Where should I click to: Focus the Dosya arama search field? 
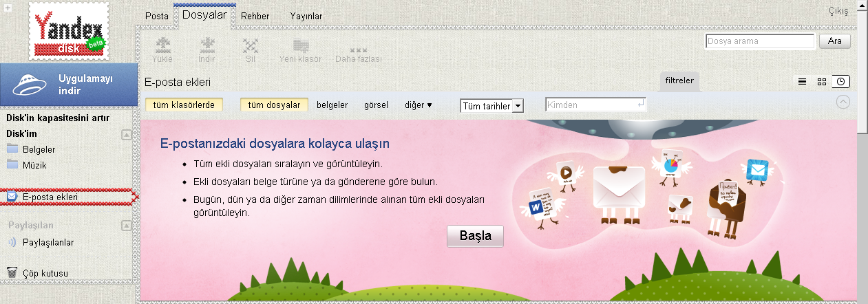point(761,41)
